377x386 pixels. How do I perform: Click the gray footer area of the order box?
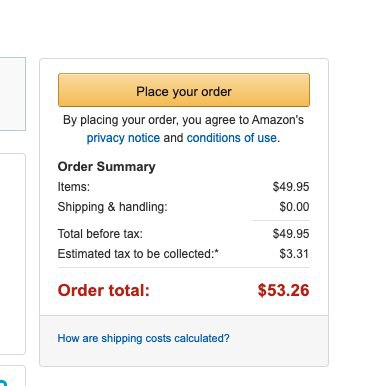[x=184, y=340]
